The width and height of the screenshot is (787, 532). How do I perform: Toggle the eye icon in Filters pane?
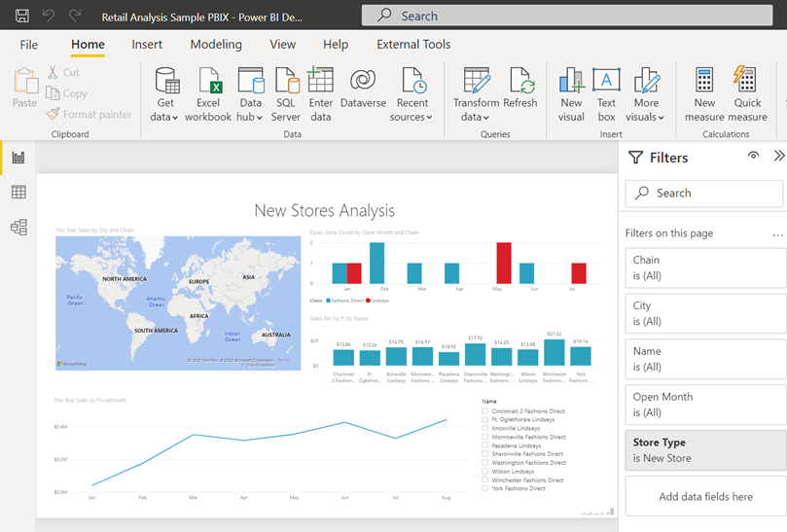753,157
